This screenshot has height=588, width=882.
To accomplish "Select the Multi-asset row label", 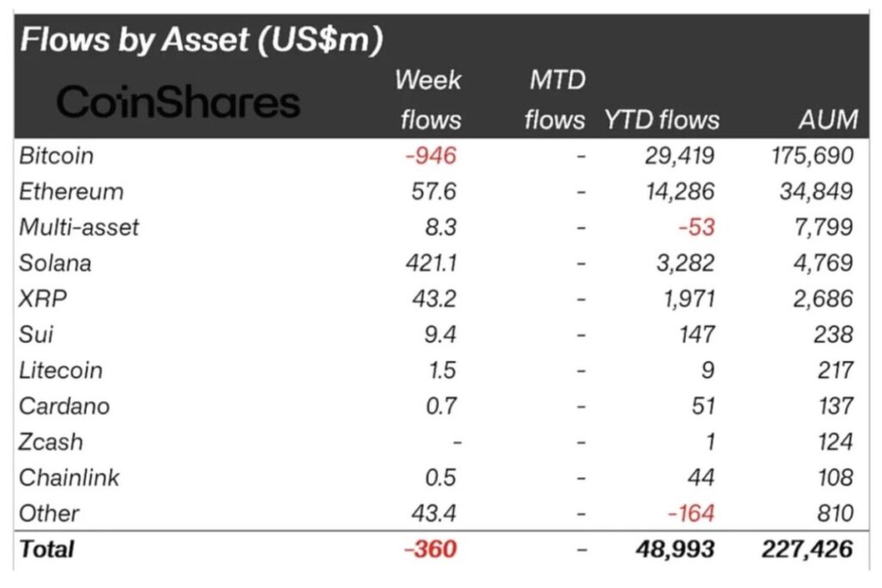I will [x=79, y=227].
